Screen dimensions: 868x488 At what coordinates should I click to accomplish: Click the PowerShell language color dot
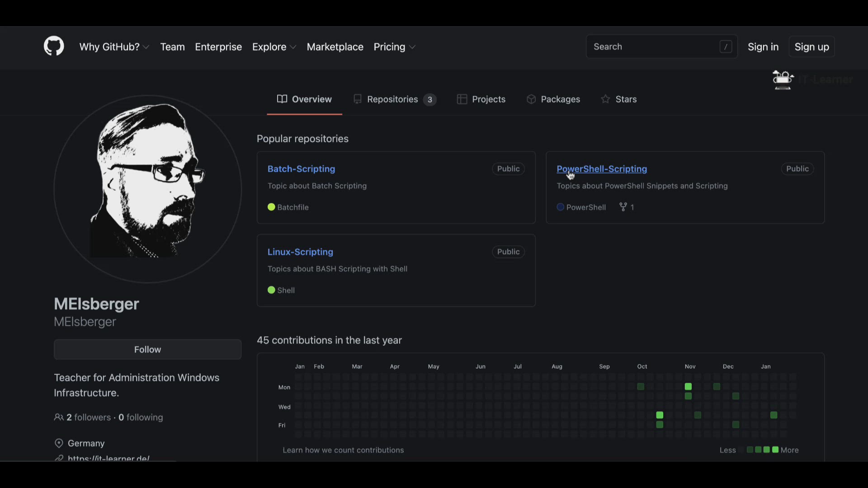click(x=561, y=207)
